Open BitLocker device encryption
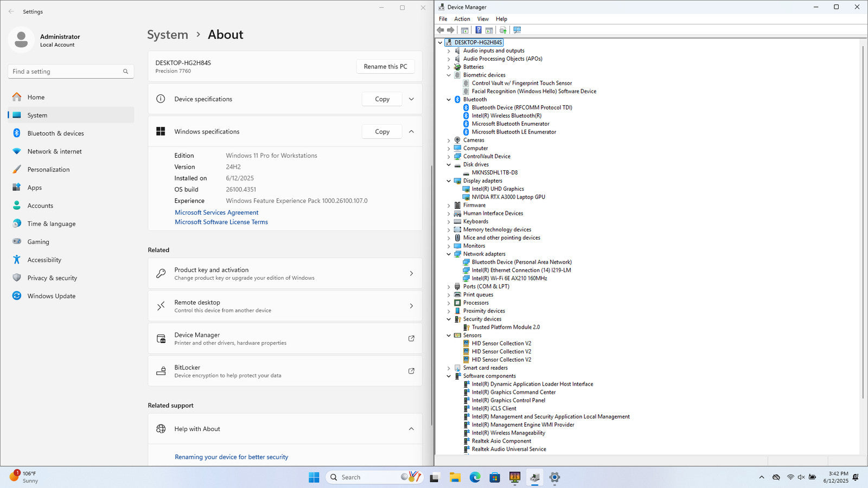This screenshot has height=488, width=868. 285,371
